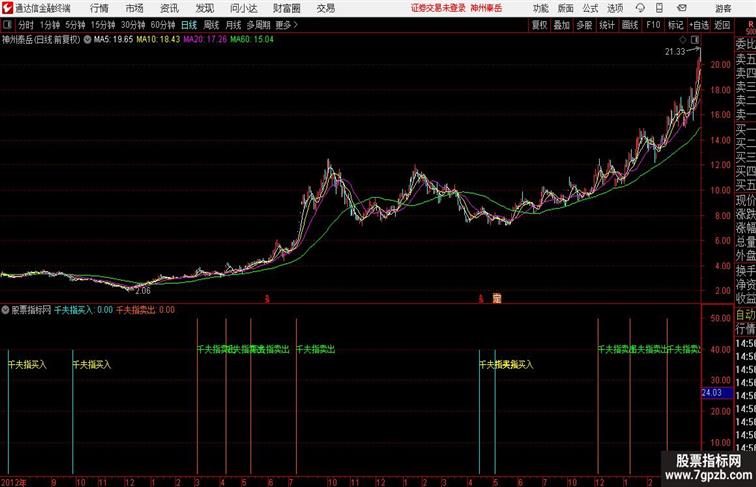Viewport: 756px width, 487px height.
Task: Click the first 千夫指买入 signal line
Action: point(8,411)
